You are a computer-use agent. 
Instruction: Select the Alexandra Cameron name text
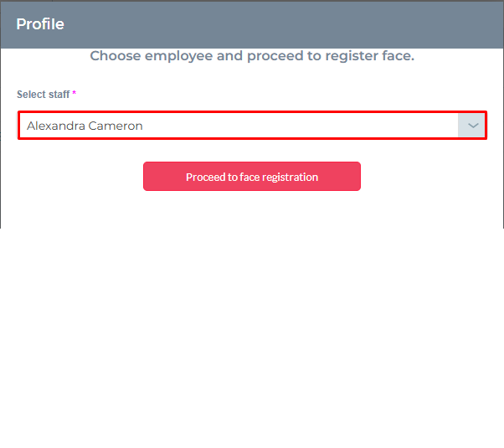pos(85,126)
